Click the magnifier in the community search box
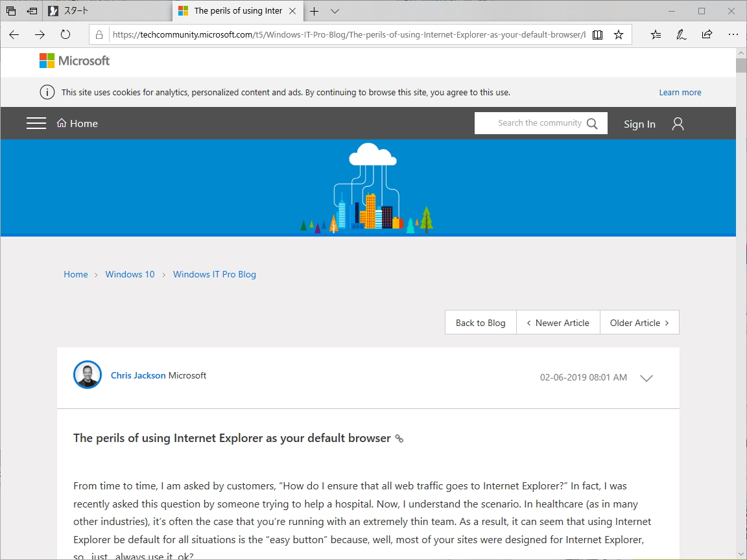Screen dimensions: 747x560 click(x=592, y=122)
